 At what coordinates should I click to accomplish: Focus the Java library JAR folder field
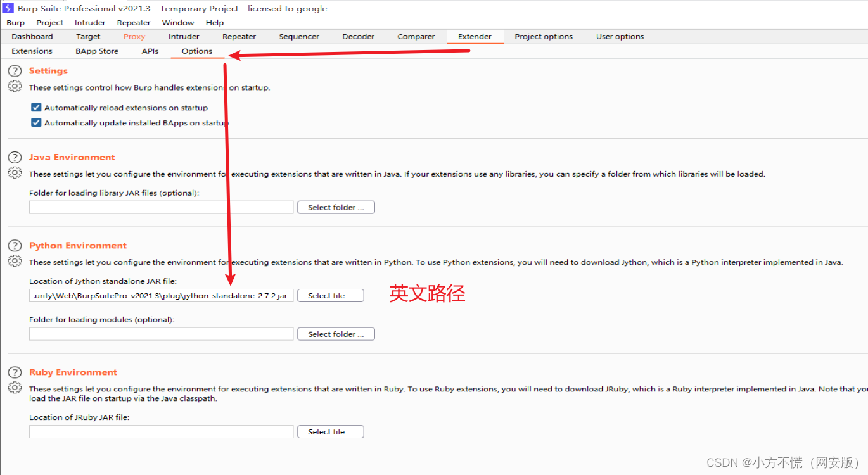[162, 207]
